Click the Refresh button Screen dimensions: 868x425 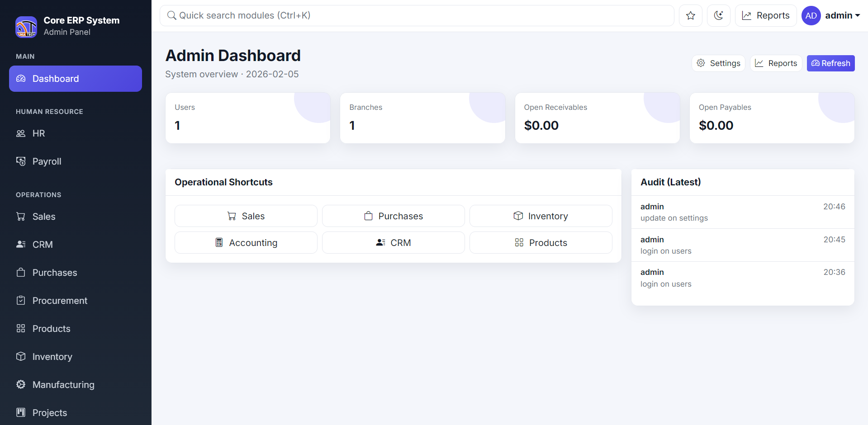click(x=830, y=63)
